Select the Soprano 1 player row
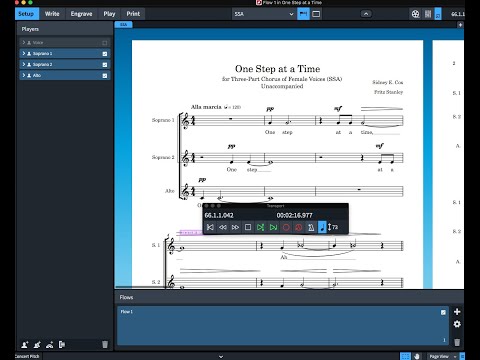 pos(65,53)
